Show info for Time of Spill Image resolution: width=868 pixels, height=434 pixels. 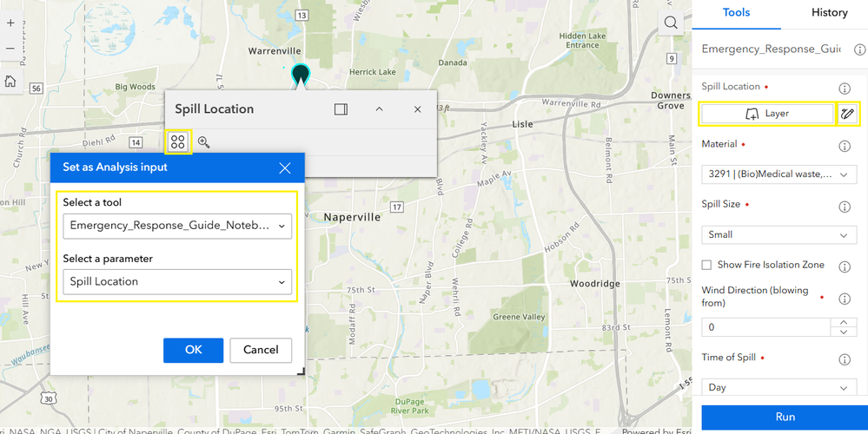[x=845, y=359]
